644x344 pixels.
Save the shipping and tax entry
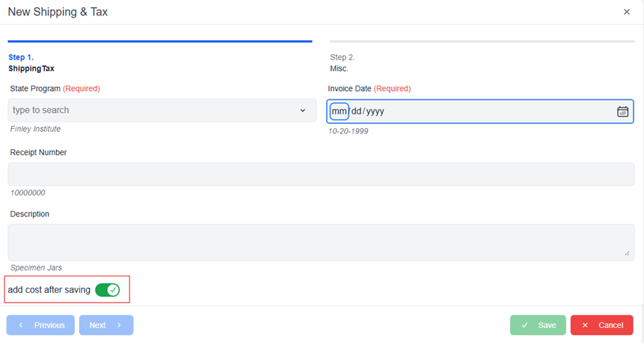538,325
